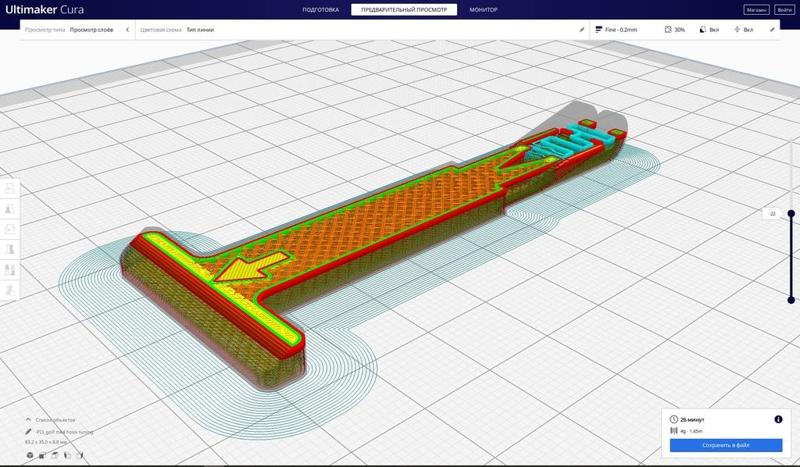Click Сохранить в файл button
Viewport: 800px width, 467px height.
[726, 445]
